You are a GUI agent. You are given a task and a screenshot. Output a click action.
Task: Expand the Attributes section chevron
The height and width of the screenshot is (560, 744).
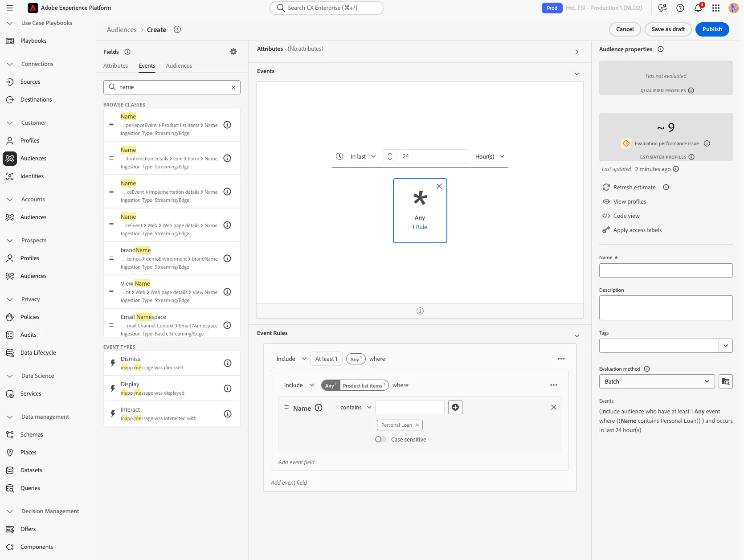pos(577,52)
